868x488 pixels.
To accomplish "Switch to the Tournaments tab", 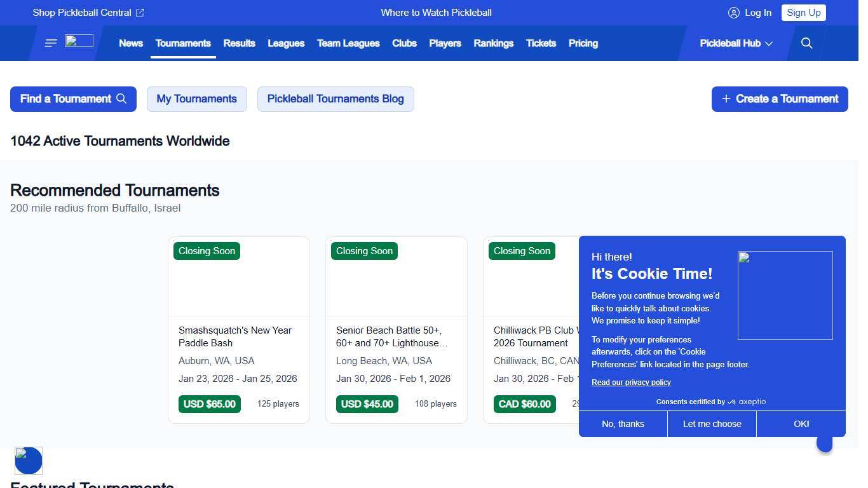I will pyautogui.click(x=183, y=43).
